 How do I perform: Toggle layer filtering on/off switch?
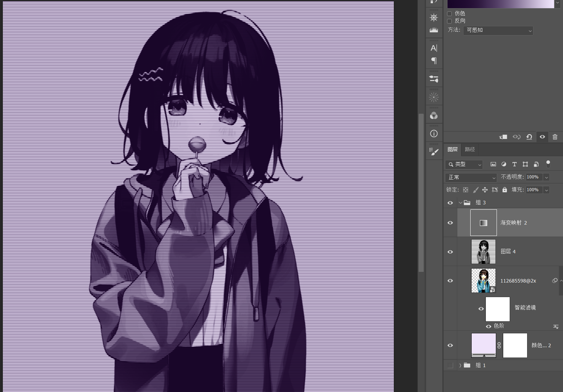[x=548, y=164]
